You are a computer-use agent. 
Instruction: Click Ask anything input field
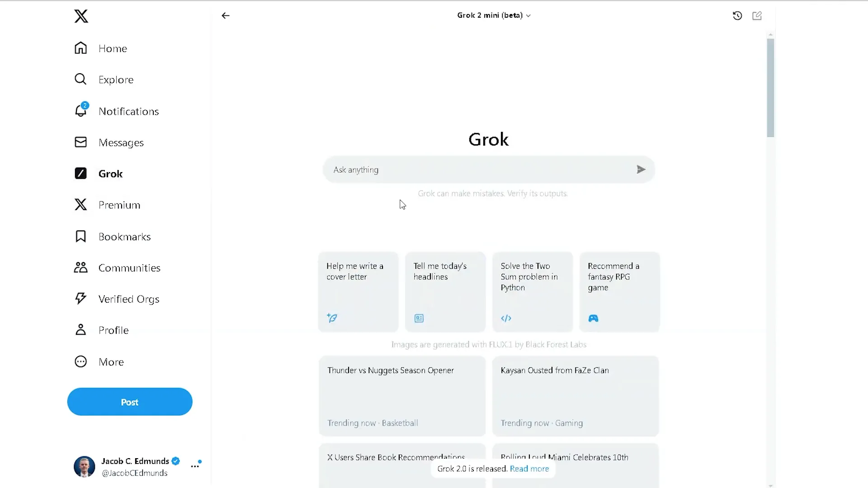488,170
